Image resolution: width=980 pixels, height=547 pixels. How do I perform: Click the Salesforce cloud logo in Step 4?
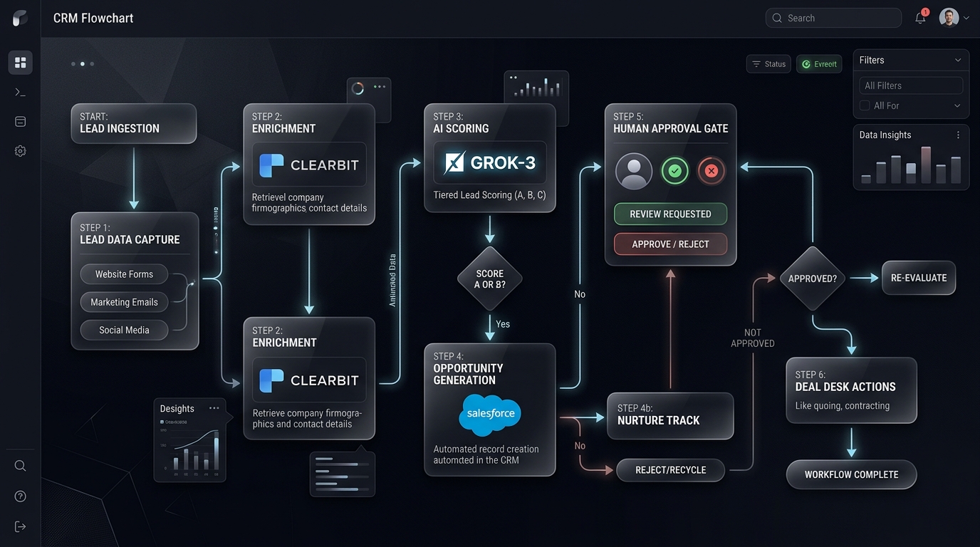[x=490, y=415]
